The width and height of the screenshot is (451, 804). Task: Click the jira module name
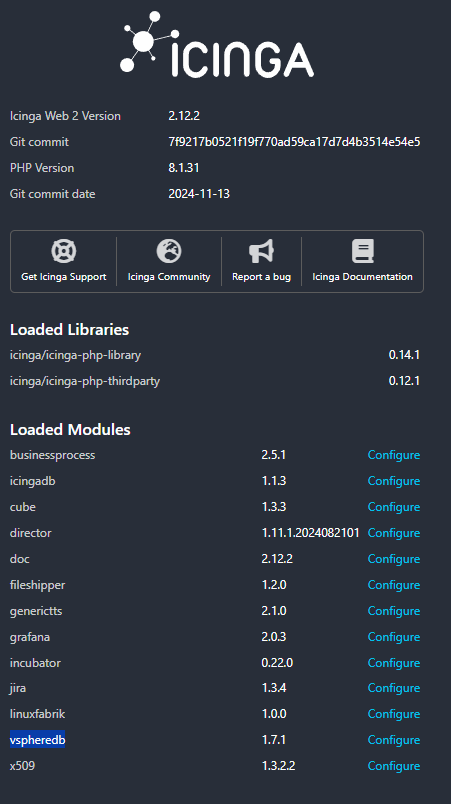pyautogui.click(x=18, y=688)
